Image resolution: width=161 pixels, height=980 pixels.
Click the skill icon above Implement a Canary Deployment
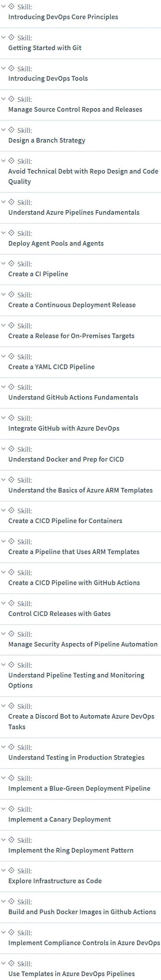point(11,809)
